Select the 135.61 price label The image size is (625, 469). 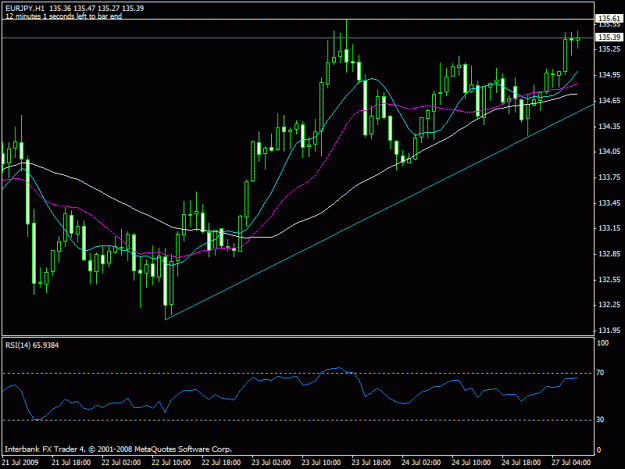pyautogui.click(x=609, y=18)
